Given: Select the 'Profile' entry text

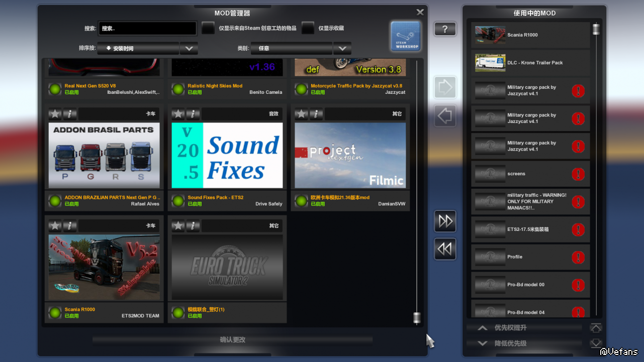Looking at the screenshot, I should click(x=515, y=257).
